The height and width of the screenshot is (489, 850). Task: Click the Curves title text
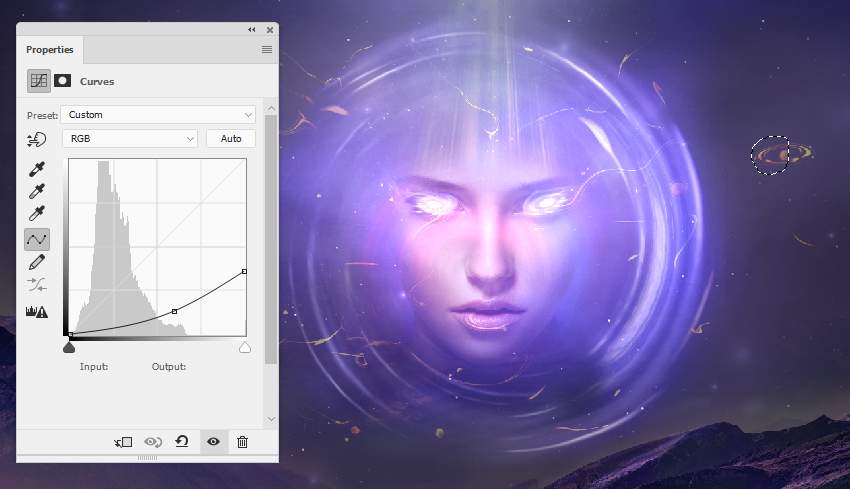click(97, 81)
